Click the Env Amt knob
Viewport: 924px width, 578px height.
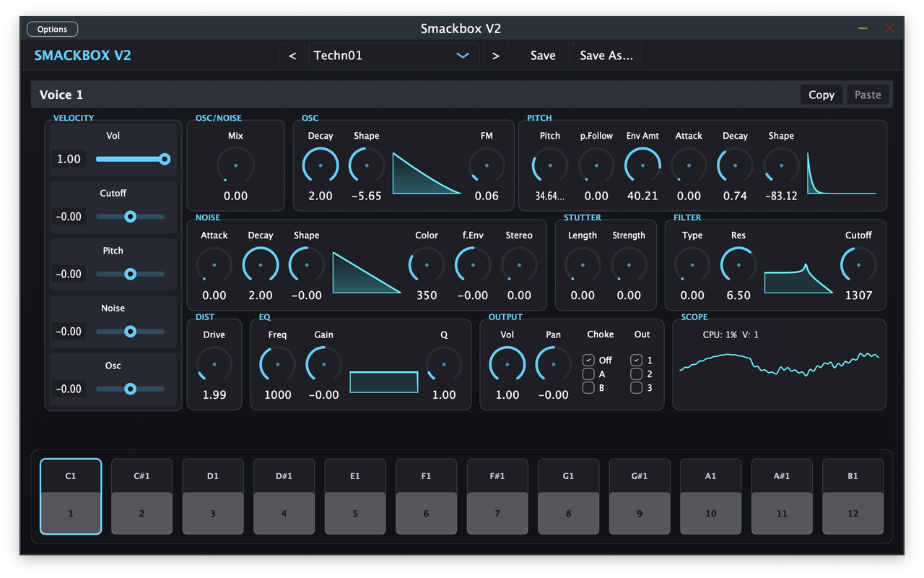pyautogui.click(x=642, y=165)
